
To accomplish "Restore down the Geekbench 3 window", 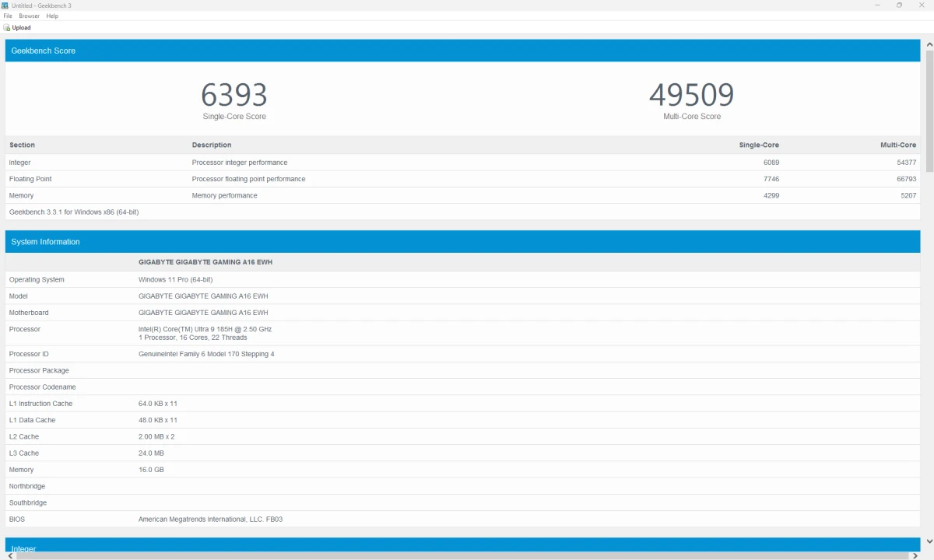I will (x=899, y=5).
